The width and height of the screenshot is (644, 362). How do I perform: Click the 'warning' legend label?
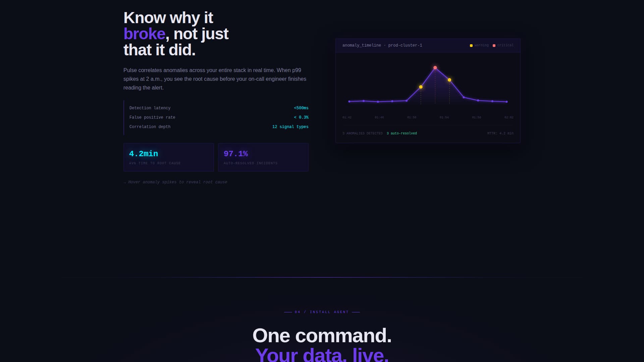pyautogui.click(x=481, y=45)
